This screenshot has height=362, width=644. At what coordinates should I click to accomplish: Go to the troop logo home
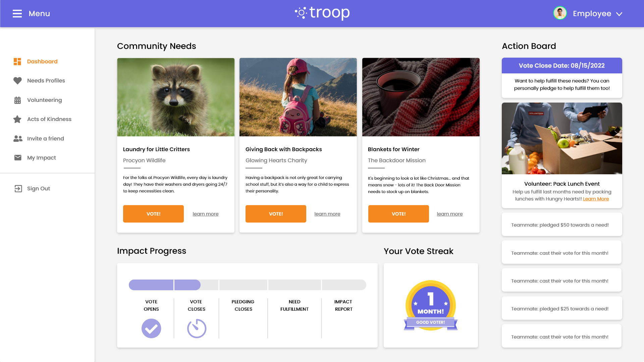coord(322,13)
